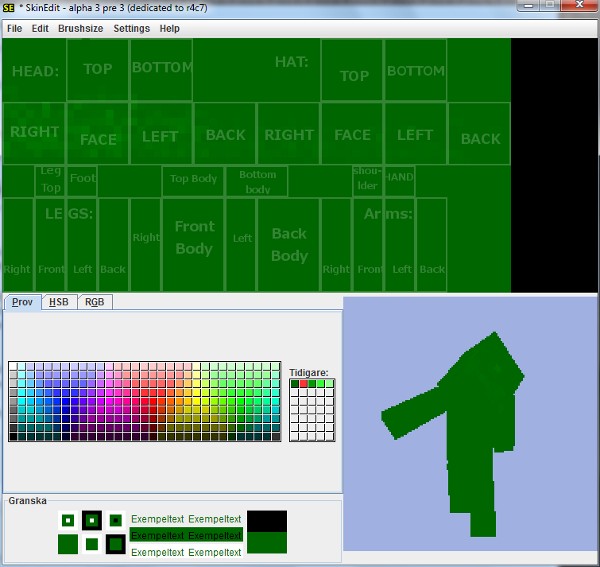The image size is (600, 567).
Task: Pick the red swatch under Tidigare
Action: pos(303,384)
